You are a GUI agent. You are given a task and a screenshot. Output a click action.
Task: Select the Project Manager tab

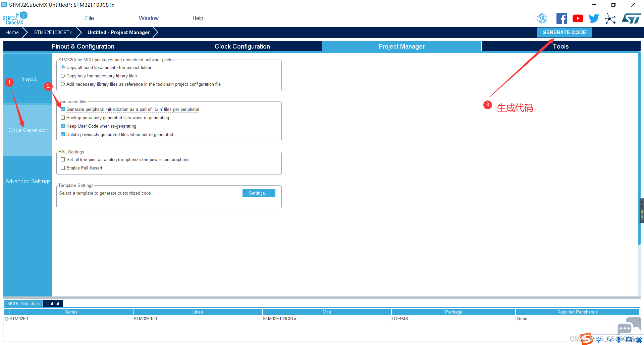coord(401,47)
